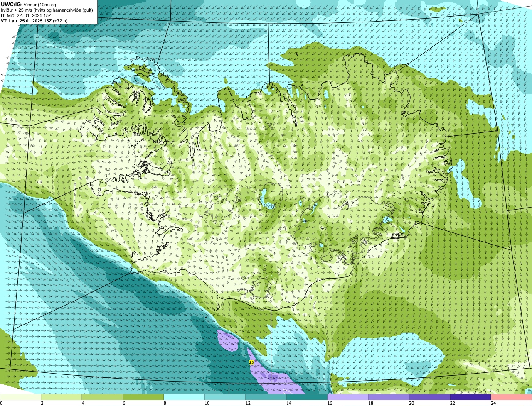The image size is (532, 406).
Task: Click the dark indigo 22–24 m/s legend swatch
Action: tap(470, 397)
